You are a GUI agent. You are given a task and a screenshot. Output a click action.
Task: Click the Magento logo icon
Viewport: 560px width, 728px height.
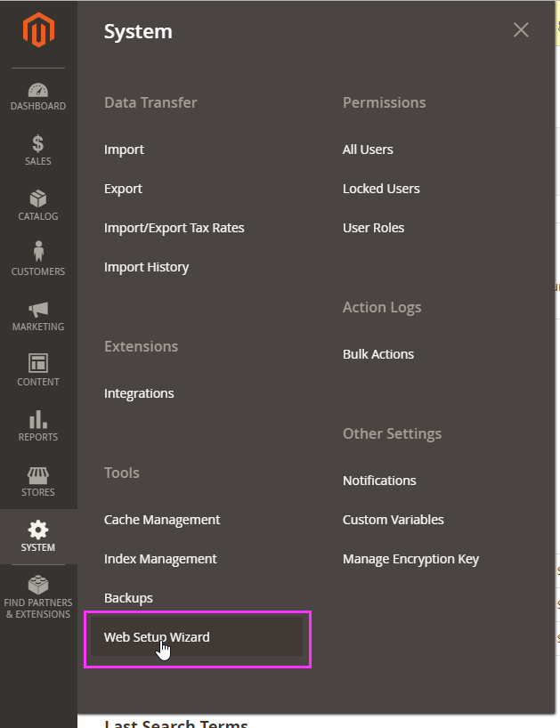click(x=38, y=29)
